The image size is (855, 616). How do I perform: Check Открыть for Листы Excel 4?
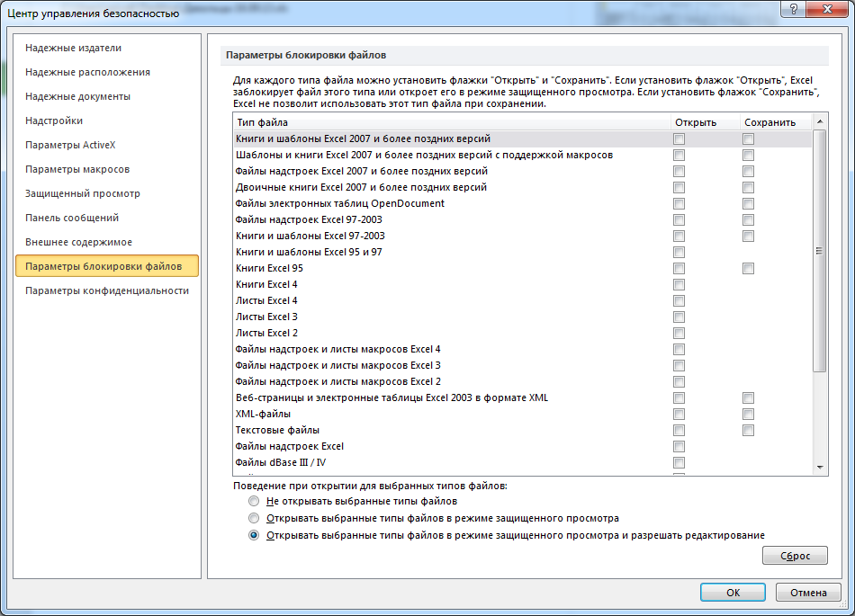pos(679,300)
